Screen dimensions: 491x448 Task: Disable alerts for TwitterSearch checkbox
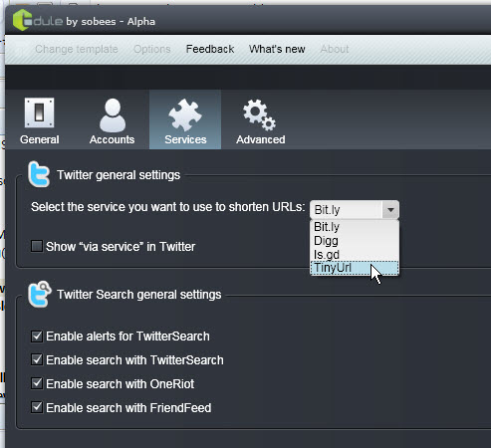(x=37, y=336)
